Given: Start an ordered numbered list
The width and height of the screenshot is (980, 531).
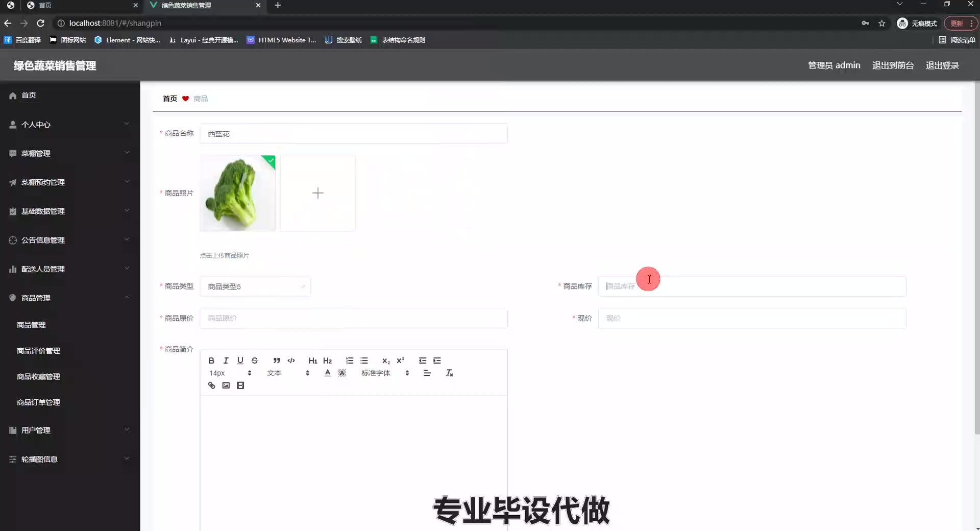Looking at the screenshot, I should coord(350,360).
